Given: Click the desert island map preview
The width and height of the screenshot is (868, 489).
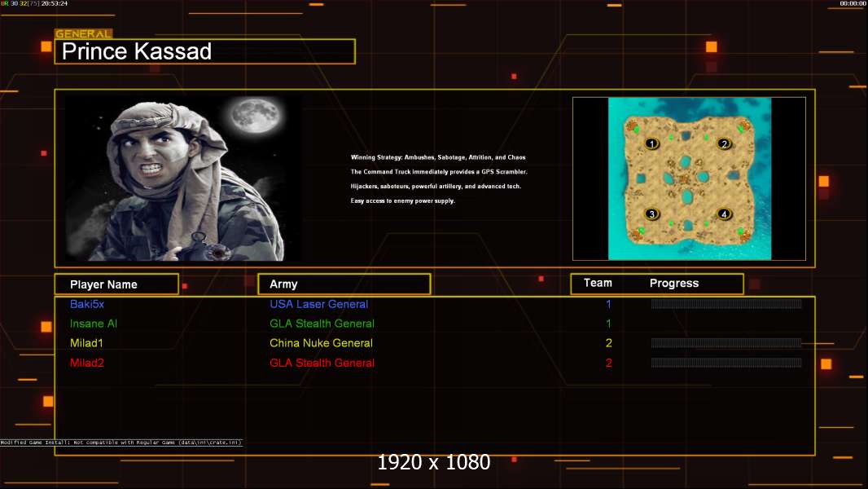Looking at the screenshot, I should point(689,178).
